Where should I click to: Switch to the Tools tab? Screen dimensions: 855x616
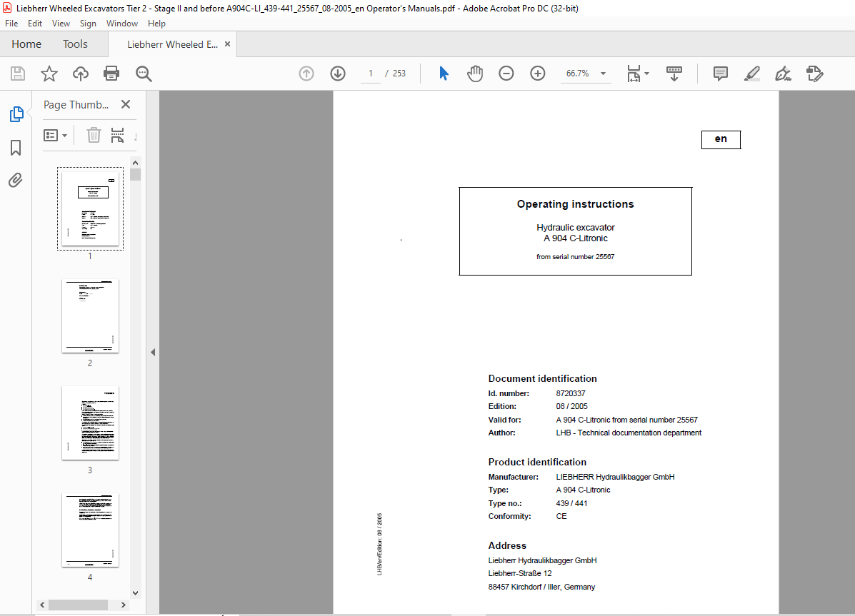pos(75,44)
